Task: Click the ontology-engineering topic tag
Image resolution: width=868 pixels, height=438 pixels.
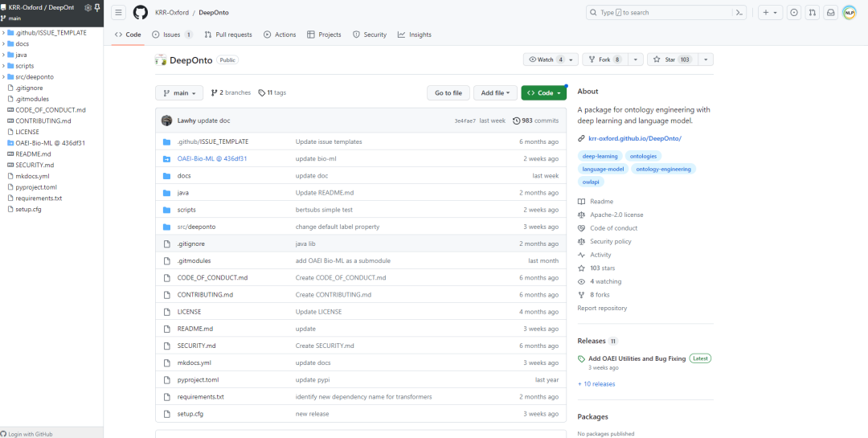Action: (x=663, y=169)
